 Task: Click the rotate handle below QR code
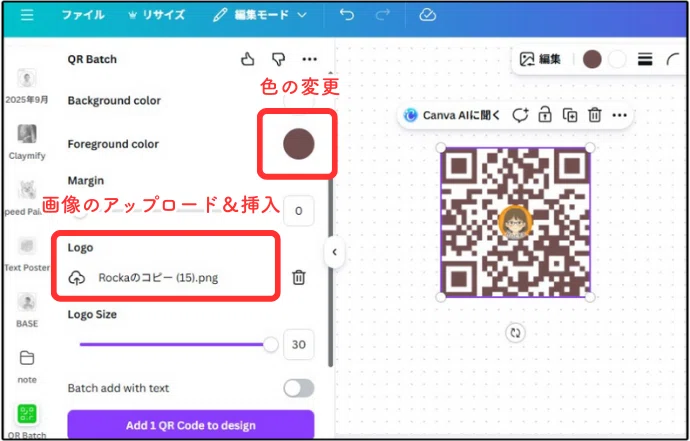(515, 333)
